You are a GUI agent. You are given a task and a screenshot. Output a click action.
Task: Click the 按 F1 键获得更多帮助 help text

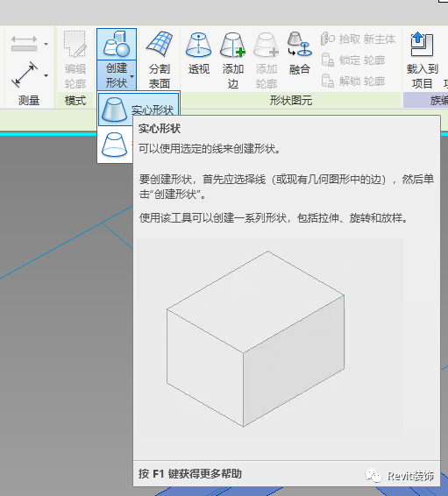(x=190, y=474)
